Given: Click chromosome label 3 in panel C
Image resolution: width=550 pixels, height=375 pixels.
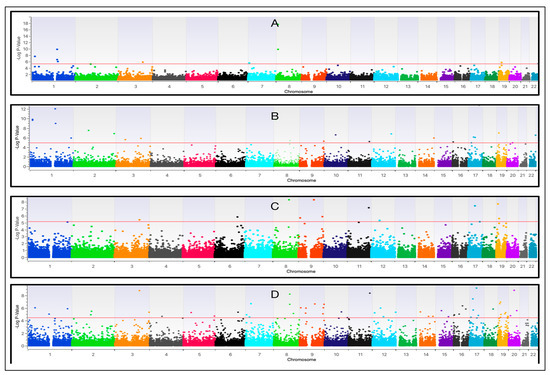Looking at the screenshot, I should tap(132, 266).
